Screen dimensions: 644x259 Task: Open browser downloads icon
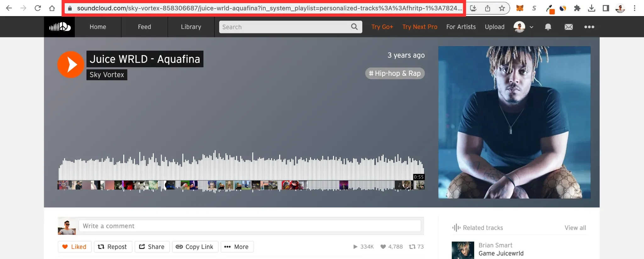(x=591, y=8)
